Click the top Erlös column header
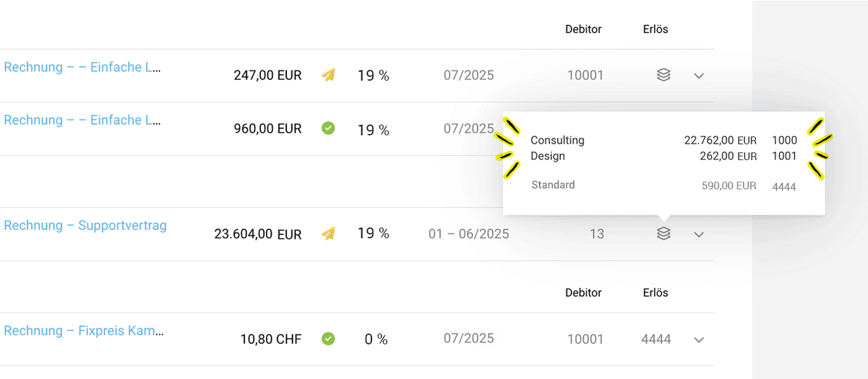The image size is (868, 379). 655,29
